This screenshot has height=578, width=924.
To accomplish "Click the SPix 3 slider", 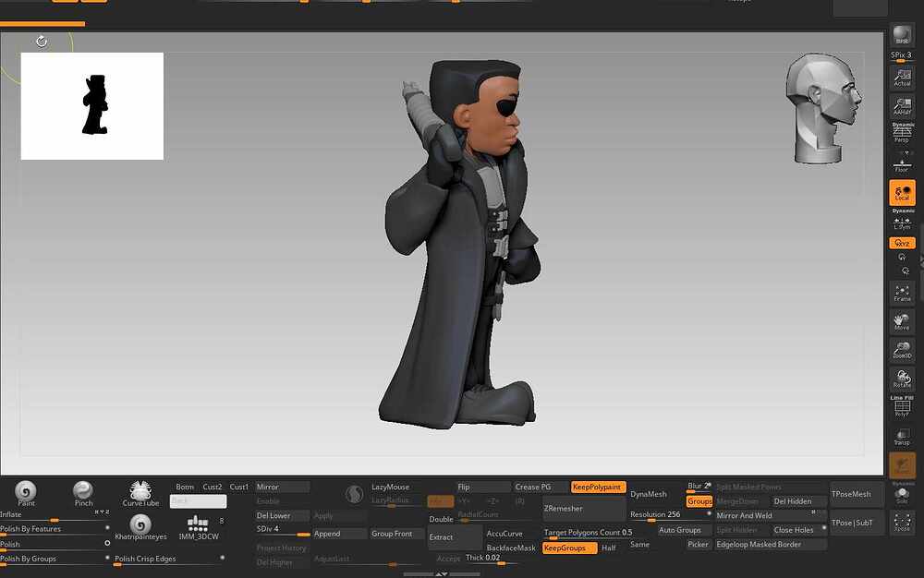I will click(x=902, y=56).
